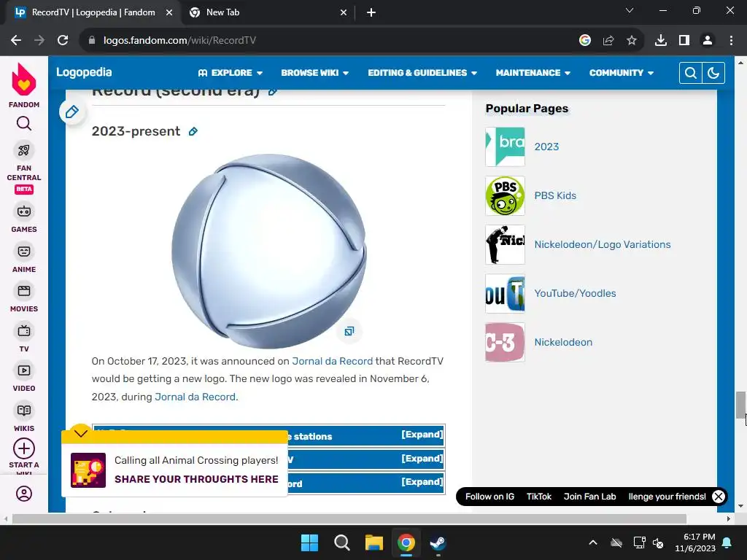Click the Logopedia wiki title
747x560 pixels.
pyautogui.click(x=84, y=72)
